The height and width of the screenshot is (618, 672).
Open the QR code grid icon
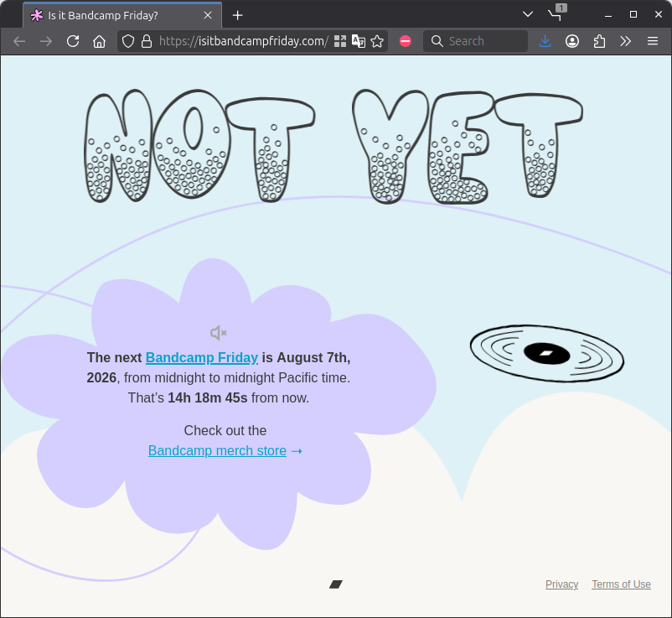[340, 41]
